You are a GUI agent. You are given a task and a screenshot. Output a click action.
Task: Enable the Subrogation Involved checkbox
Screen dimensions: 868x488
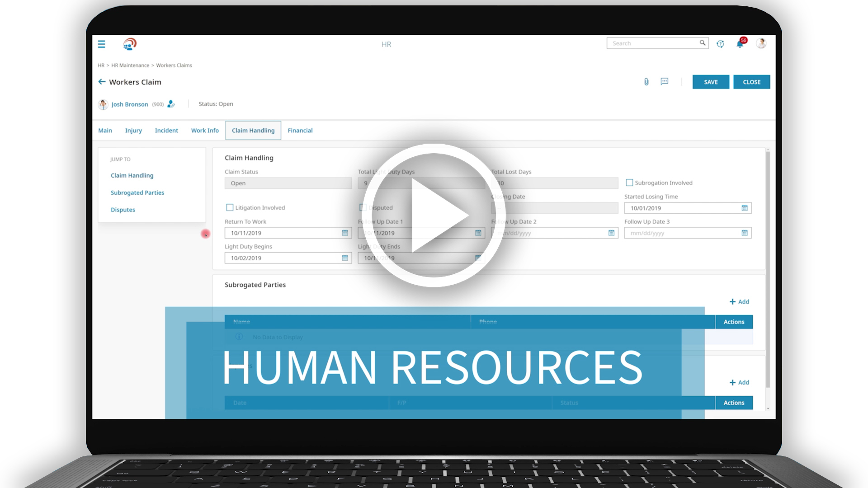click(629, 183)
